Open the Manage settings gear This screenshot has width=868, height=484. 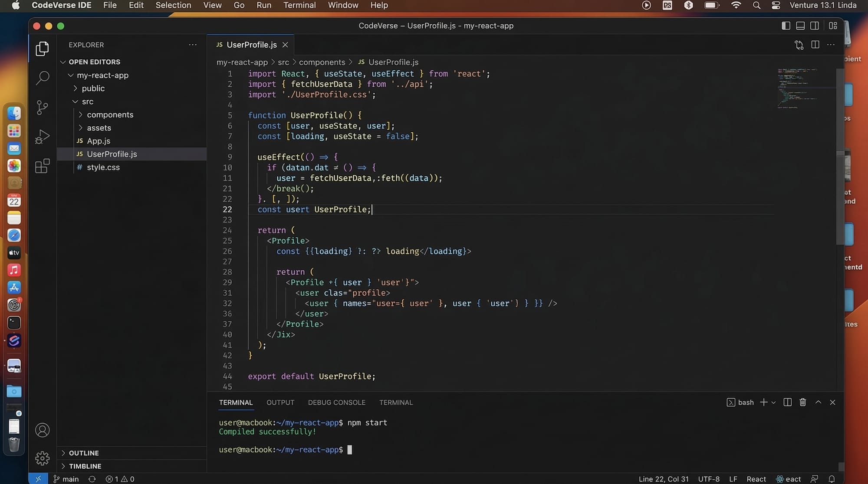[42, 458]
